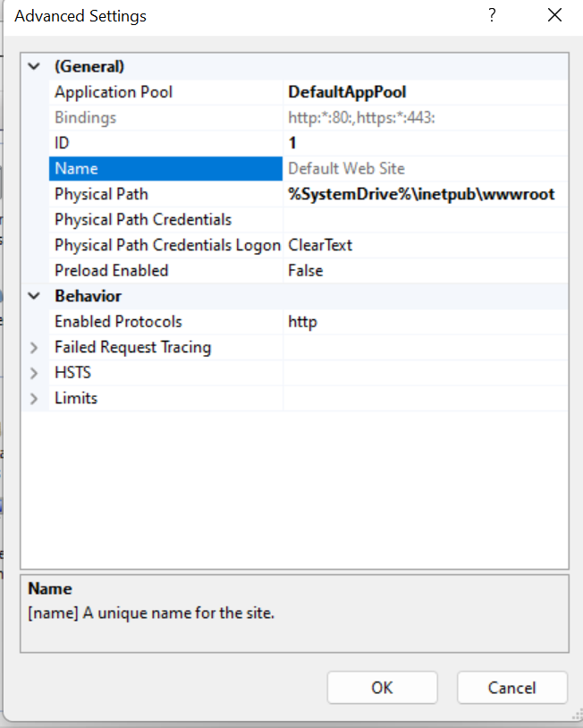
Task: Select the Name property row
Action: point(77,169)
